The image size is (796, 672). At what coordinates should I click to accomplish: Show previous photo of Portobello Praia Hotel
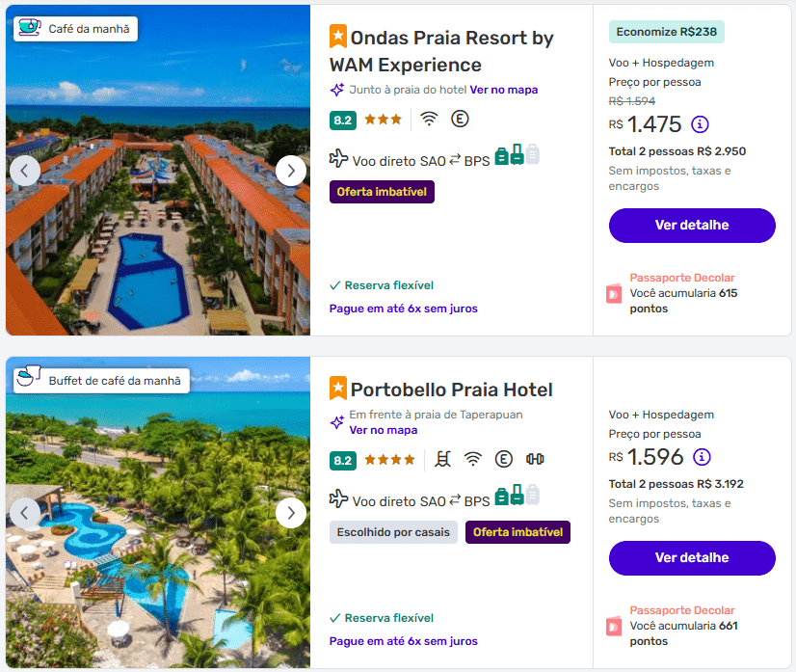pyautogui.click(x=25, y=513)
